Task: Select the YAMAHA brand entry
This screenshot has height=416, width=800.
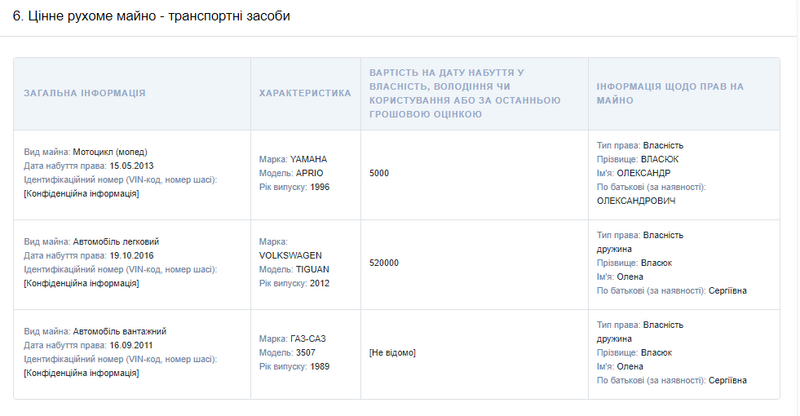Action: coord(308,159)
